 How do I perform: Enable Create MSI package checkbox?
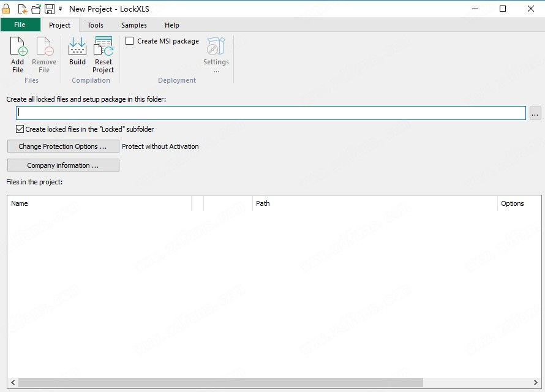130,41
